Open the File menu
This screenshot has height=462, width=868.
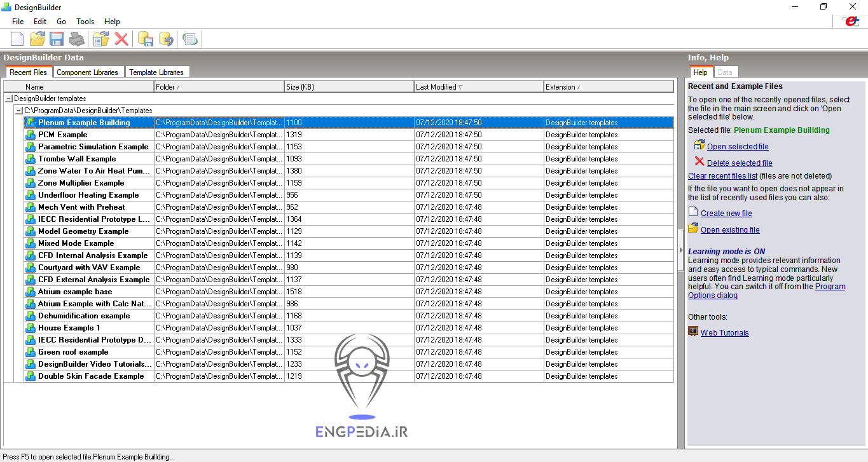(17, 21)
